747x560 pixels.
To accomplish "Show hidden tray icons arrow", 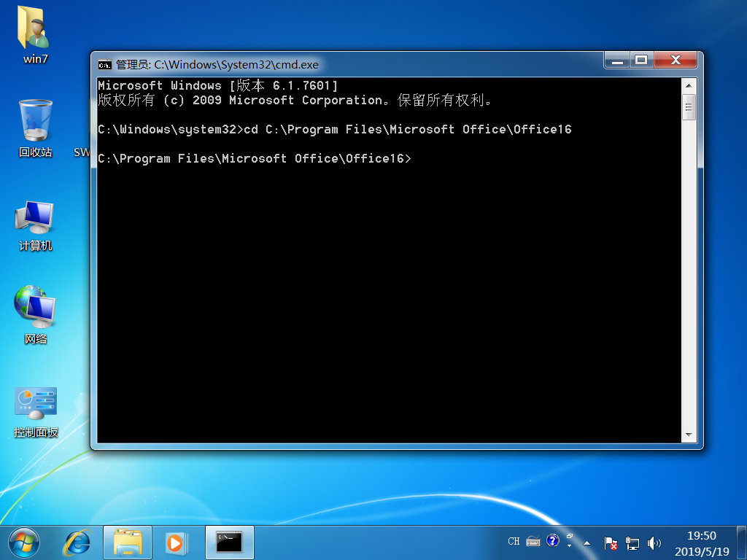I will click(x=587, y=542).
